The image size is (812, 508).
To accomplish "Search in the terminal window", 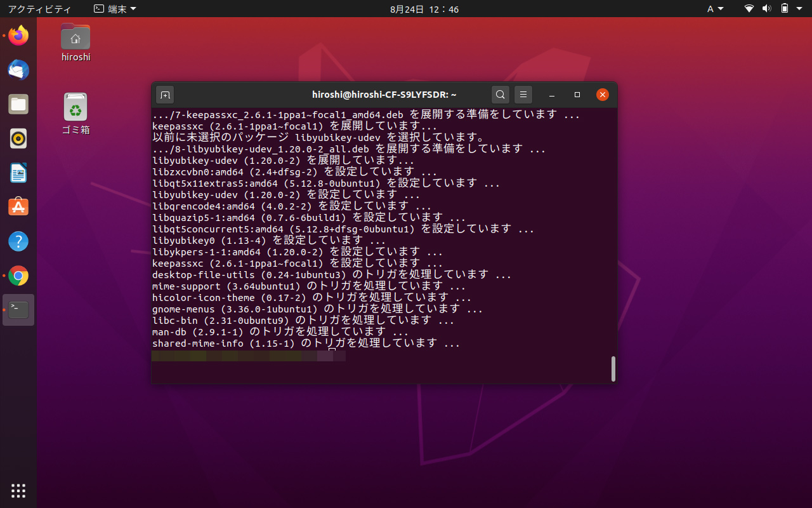I will 501,95.
